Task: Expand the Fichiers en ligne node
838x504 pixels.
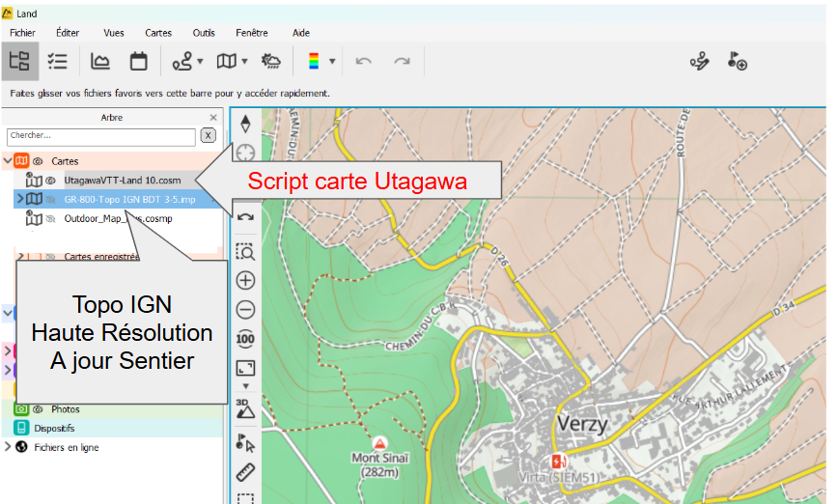Action: (8, 447)
